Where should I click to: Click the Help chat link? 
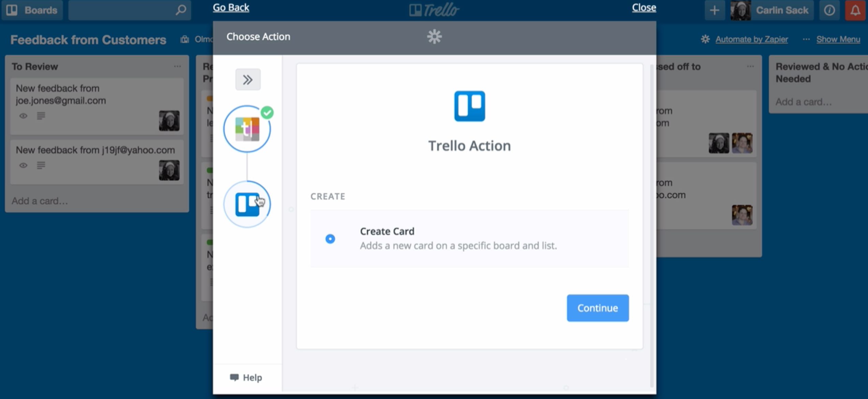246,378
